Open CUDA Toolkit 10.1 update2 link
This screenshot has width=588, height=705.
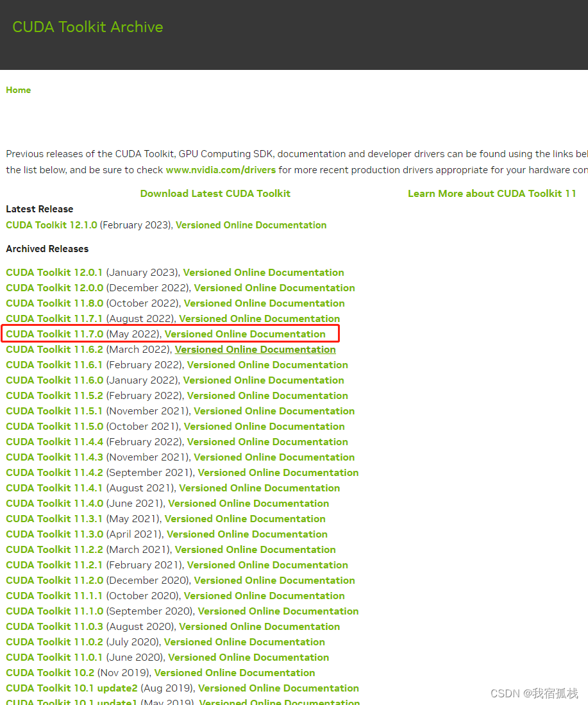pyautogui.click(x=72, y=688)
